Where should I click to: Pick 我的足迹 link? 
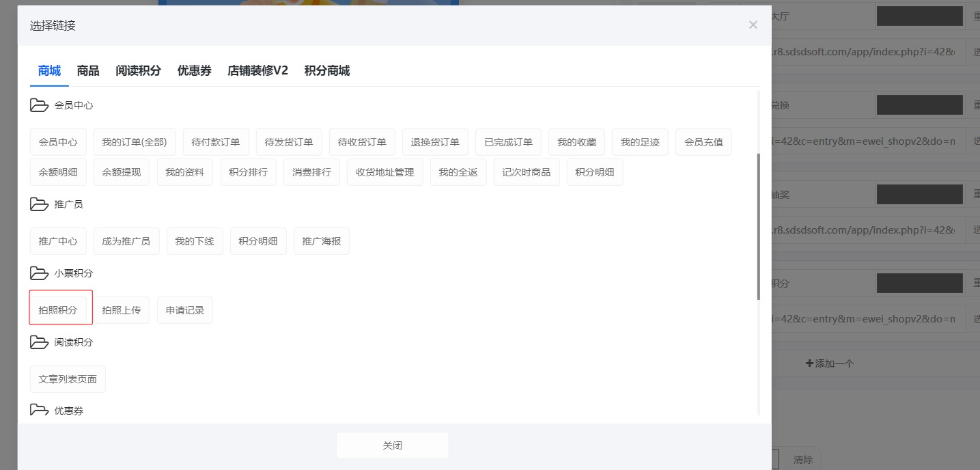click(640, 142)
